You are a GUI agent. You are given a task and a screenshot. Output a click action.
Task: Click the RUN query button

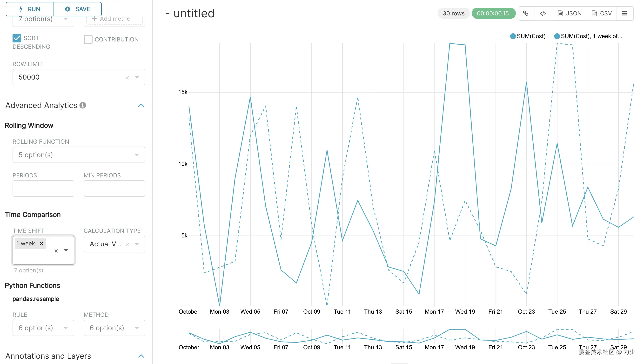point(30,9)
